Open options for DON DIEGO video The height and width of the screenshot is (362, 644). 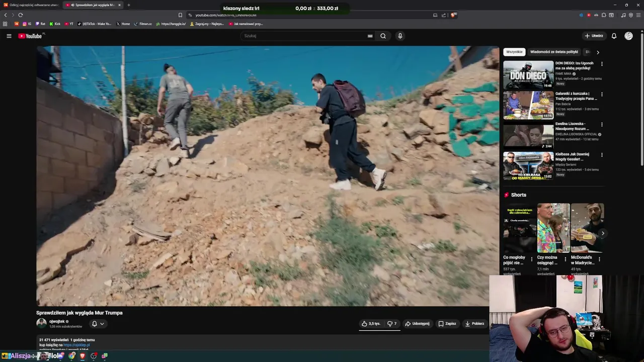602,64
